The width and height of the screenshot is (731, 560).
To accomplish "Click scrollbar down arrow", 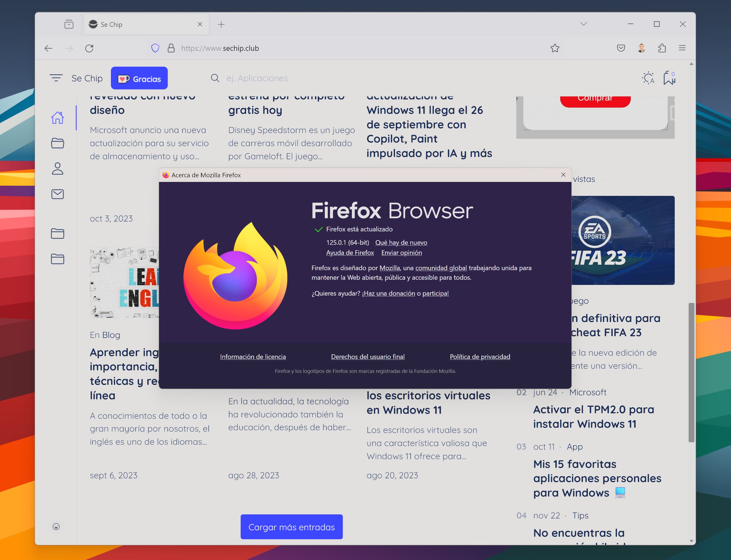I will pyautogui.click(x=691, y=541).
